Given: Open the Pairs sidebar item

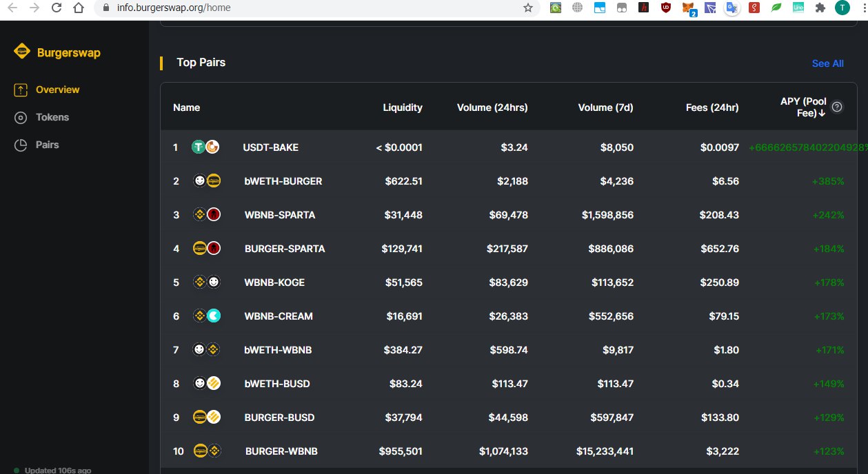Looking at the screenshot, I should coord(47,145).
